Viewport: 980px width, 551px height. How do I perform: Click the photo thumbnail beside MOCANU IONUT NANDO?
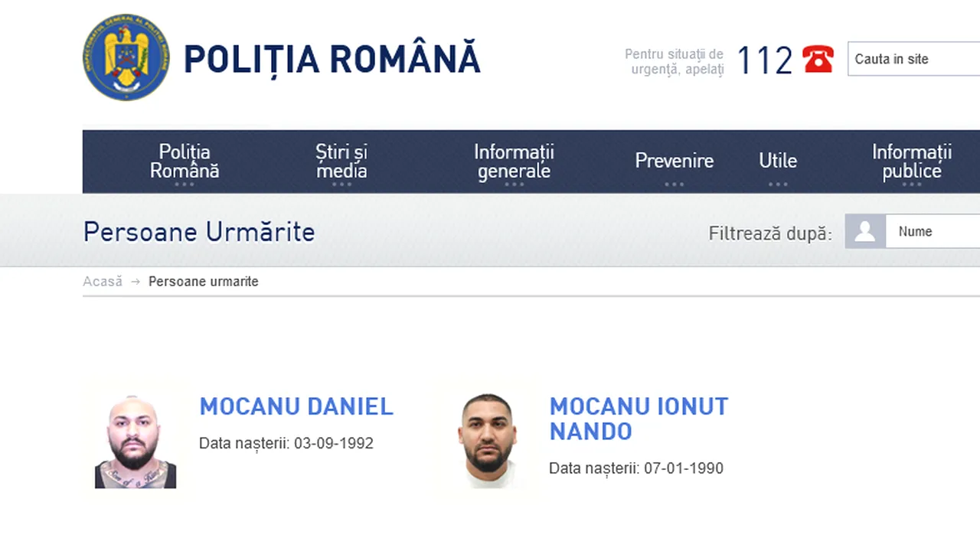pyautogui.click(x=488, y=441)
